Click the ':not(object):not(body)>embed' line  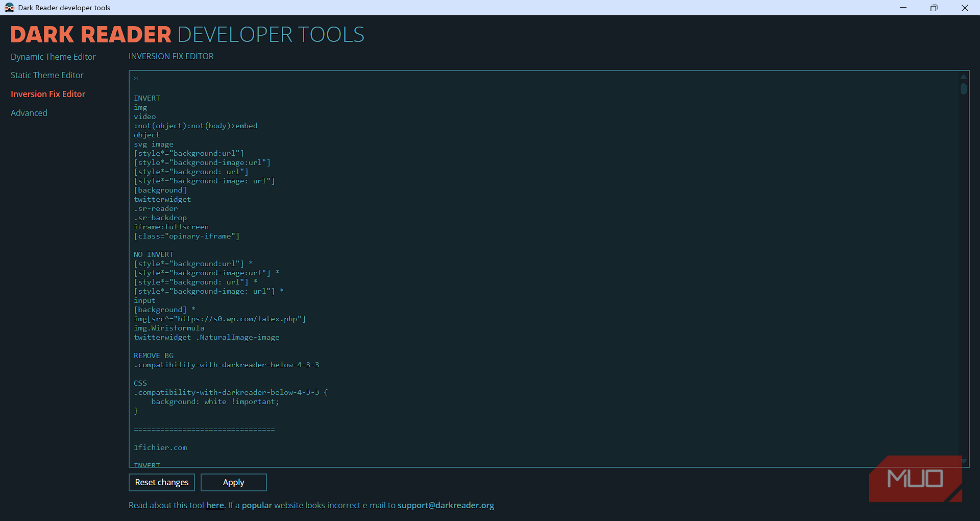(195, 126)
